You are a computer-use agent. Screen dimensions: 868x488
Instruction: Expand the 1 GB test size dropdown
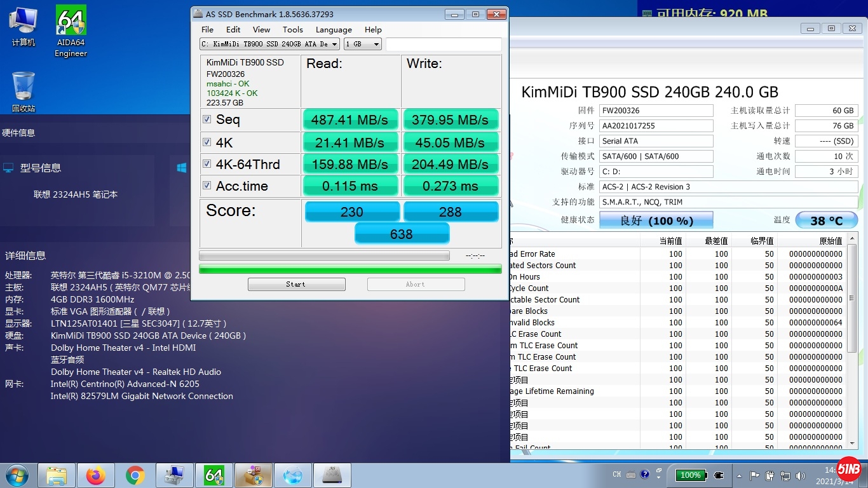coord(363,44)
